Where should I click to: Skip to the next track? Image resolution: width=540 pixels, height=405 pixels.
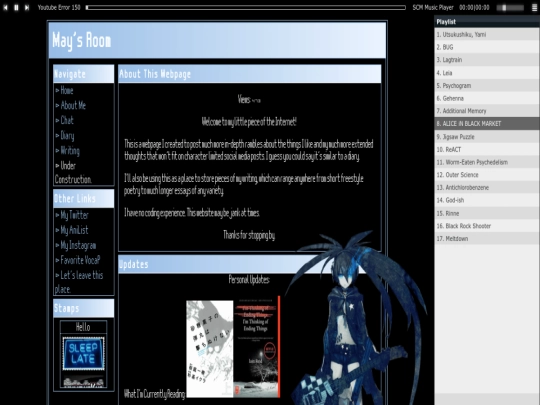(x=27, y=7)
